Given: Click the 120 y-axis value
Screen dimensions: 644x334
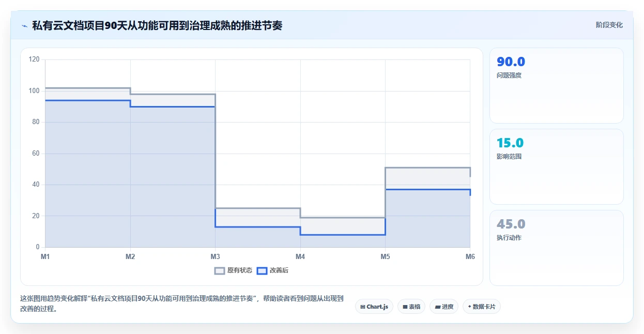Looking at the screenshot, I should [x=34, y=59].
